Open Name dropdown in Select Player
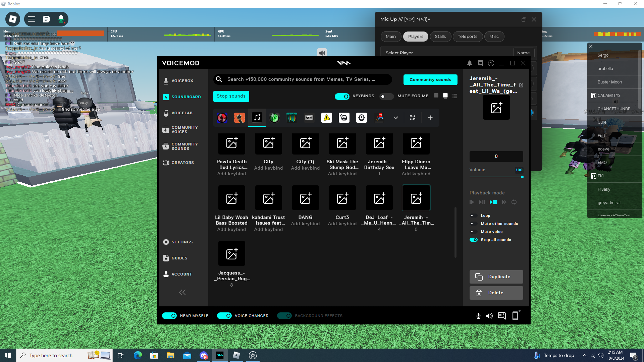This screenshot has height=362, width=644. [x=523, y=53]
